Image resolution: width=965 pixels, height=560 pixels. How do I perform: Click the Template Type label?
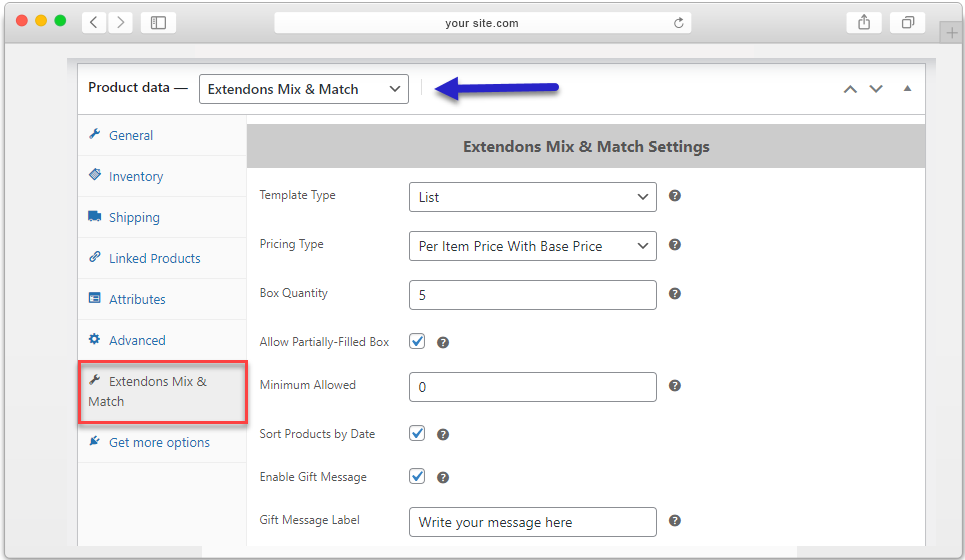(297, 195)
